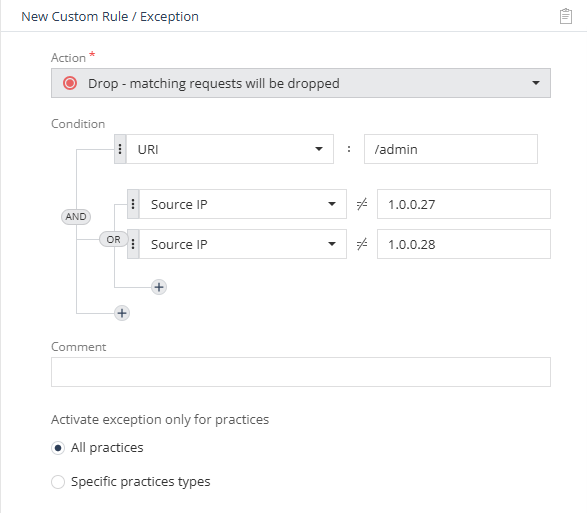
Task: Click drag handle of the 1.0.0.27 condition
Action: [x=133, y=204]
